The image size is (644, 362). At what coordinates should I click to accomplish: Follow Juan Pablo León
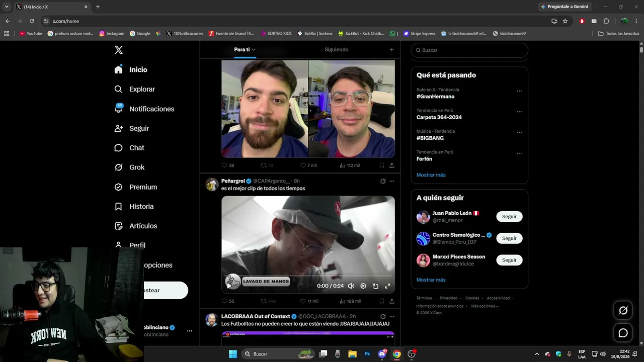509,217
